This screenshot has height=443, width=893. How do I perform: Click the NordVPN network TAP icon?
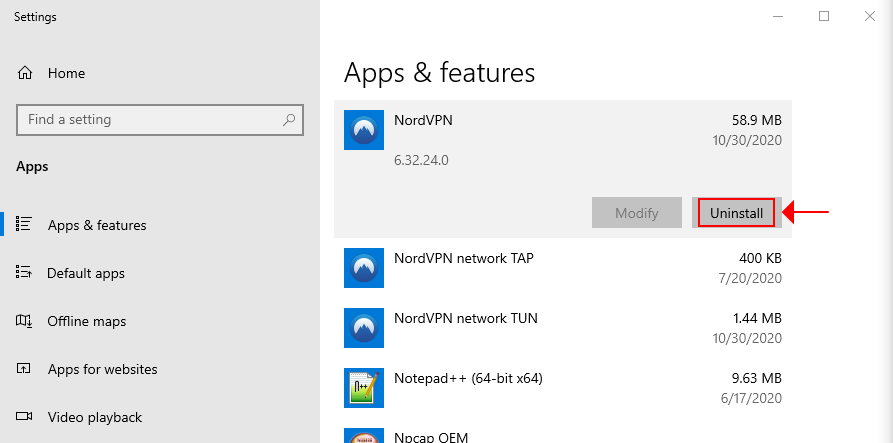[363, 268]
